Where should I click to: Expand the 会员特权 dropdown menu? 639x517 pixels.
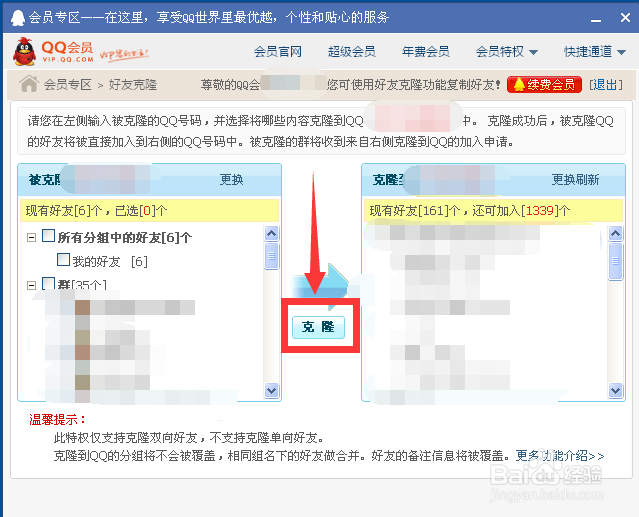point(507,52)
